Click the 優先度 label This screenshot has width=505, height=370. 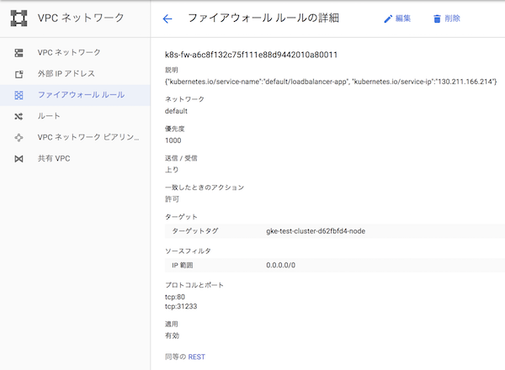pyautogui.click(x=174, y=129)
